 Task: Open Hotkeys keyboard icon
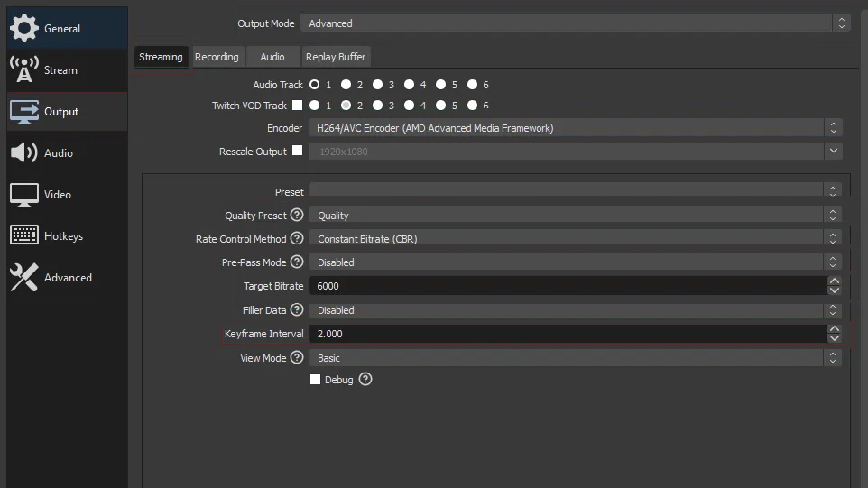[23, 235]
